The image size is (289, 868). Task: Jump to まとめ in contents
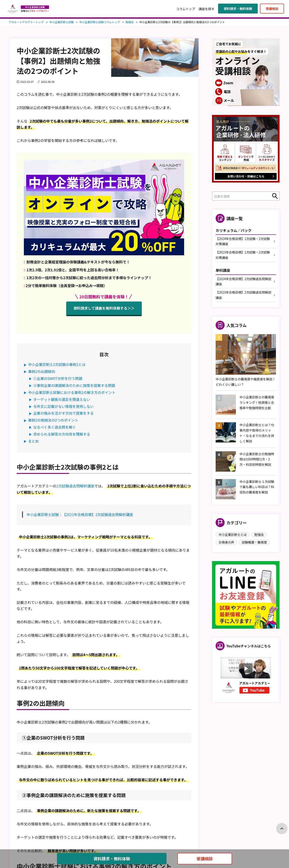coord(33,441)
